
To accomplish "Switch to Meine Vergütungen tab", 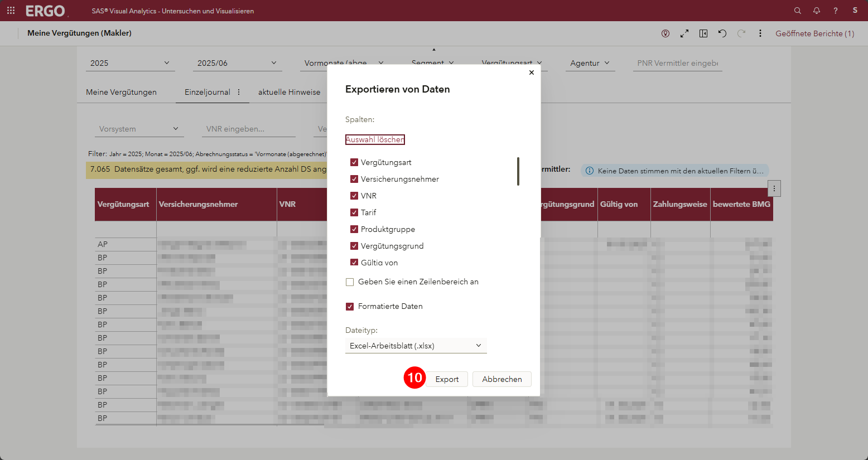I will [121, 92].
